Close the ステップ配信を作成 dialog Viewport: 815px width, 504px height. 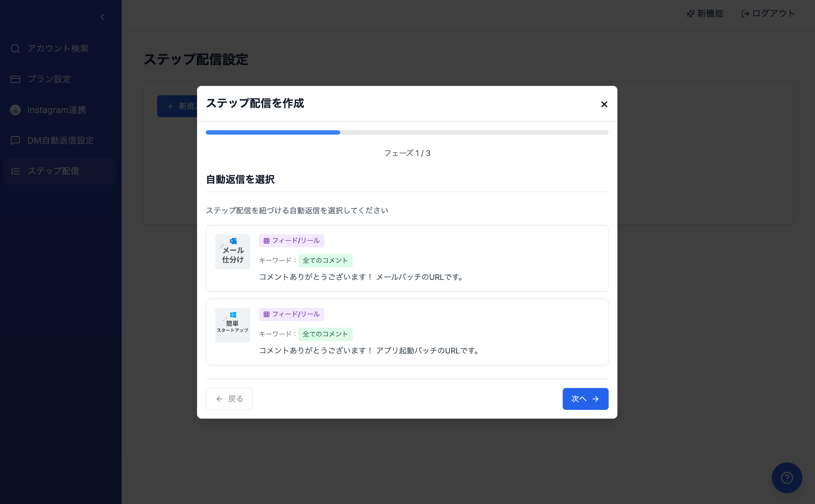point(604,104)
